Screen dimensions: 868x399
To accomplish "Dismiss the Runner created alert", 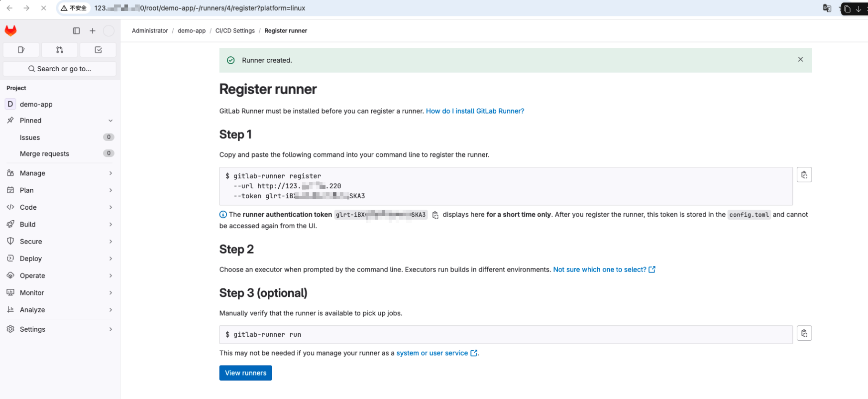I will [x=800, y=60].
